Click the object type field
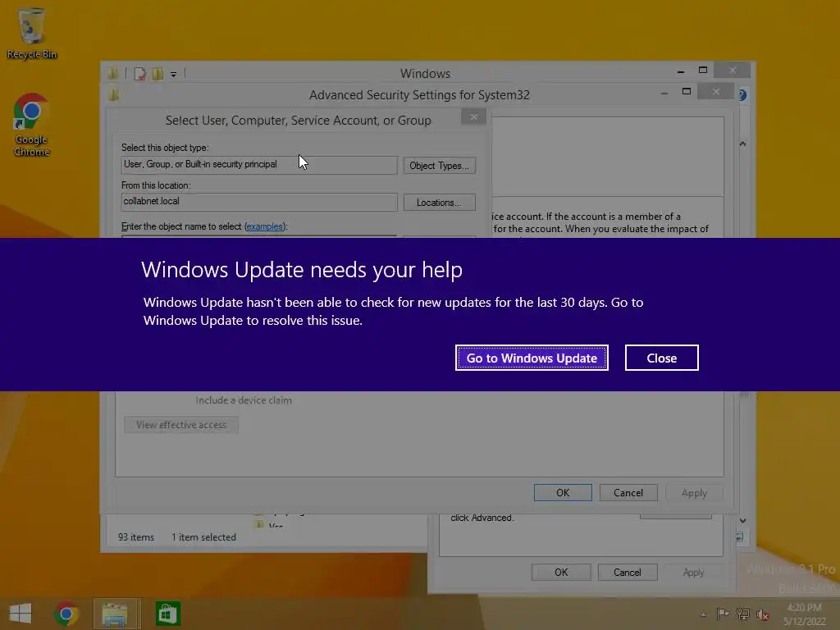840x630 pixels. (x=259, y=164)
